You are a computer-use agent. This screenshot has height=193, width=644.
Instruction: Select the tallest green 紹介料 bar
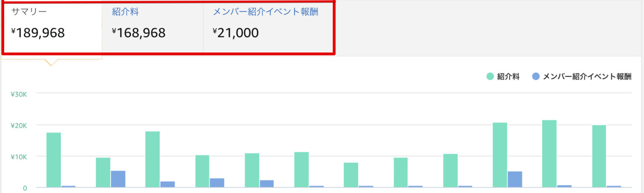click(549, 154)
